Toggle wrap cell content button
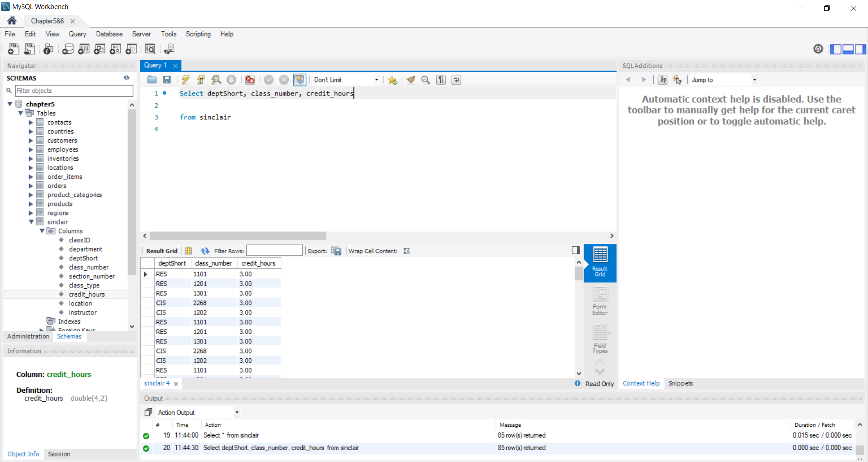The width and height of the screenshot is (868, 462). click(407, 251)
